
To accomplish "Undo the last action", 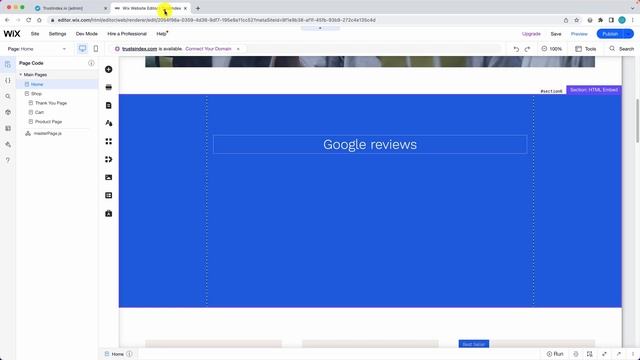I will (516, 49).
